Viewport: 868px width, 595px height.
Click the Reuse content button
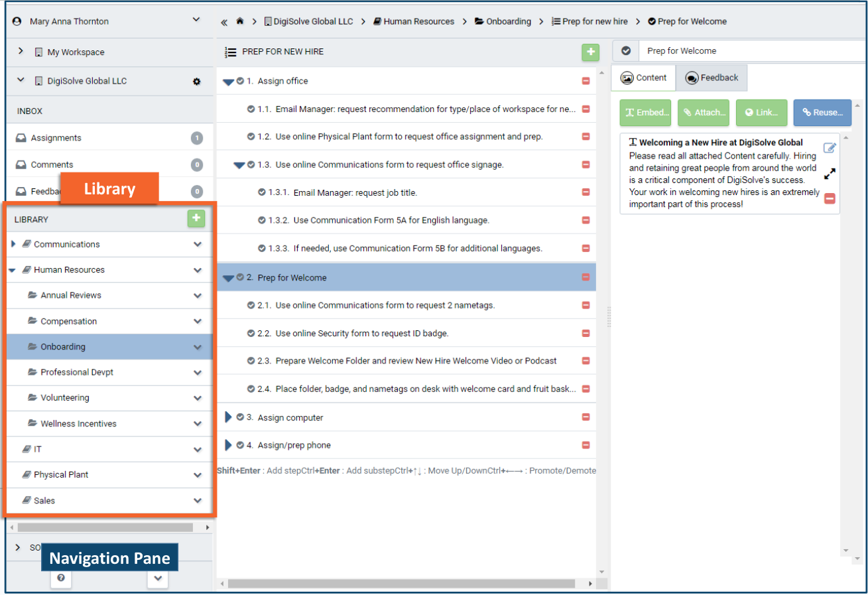822,113
